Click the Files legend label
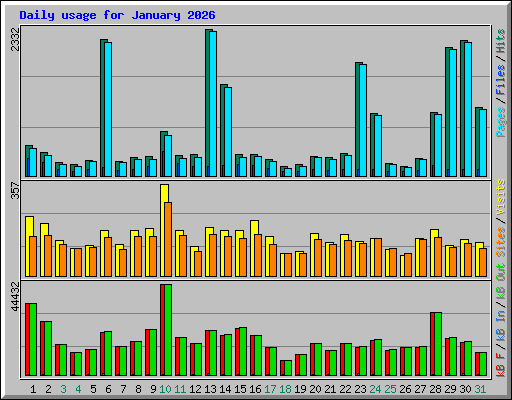Viewport: 512px width, 400px height. pyautogui.click(x=501, y=80)
